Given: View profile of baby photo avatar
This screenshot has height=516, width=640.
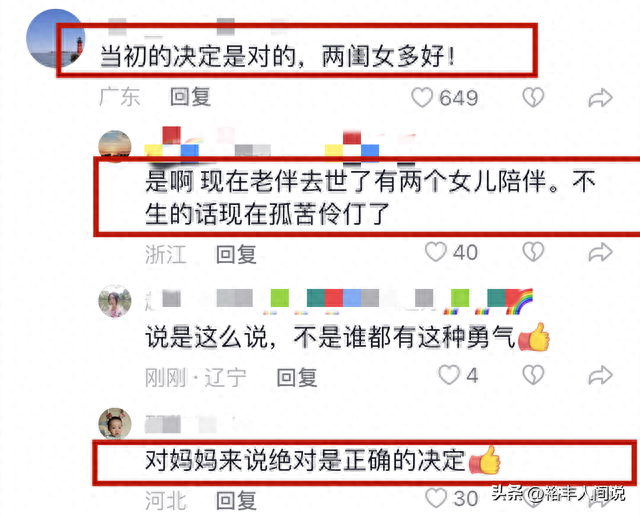Looking at the screenshot, I should pyautogui.click(x=115, y=424).
